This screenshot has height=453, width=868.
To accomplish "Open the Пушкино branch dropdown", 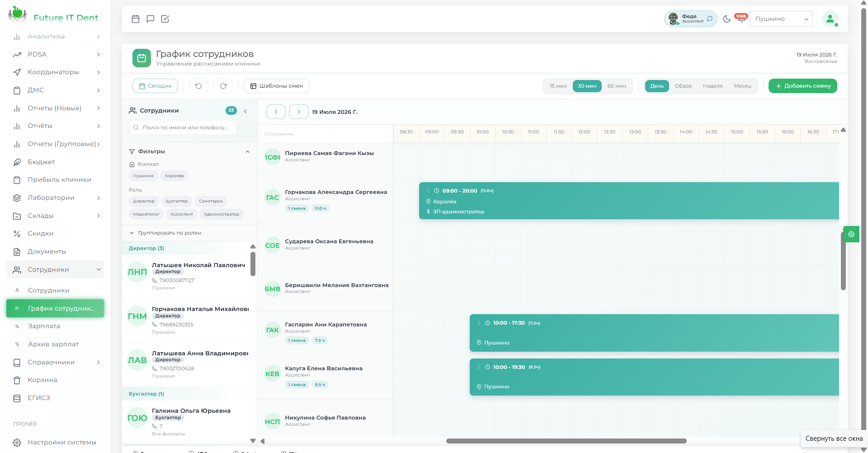I will click(781, 19).
